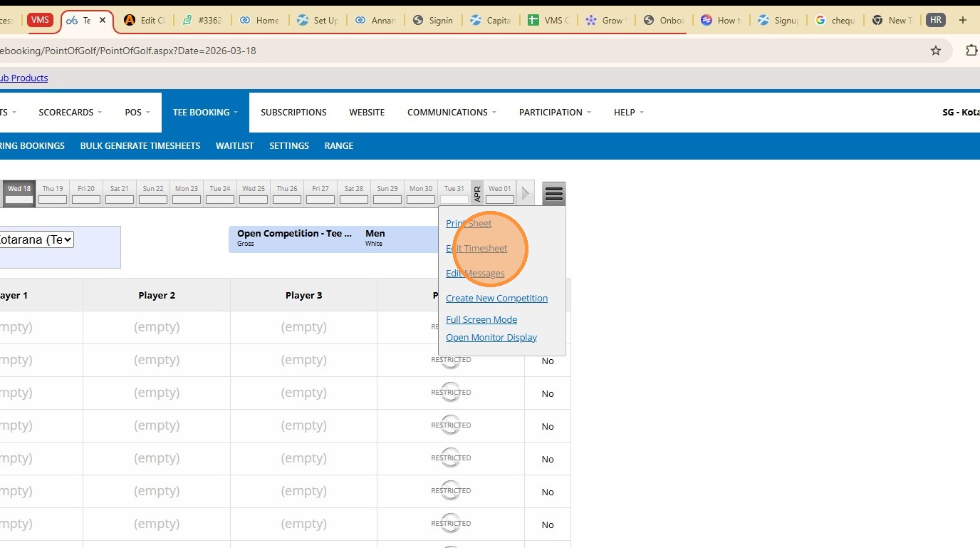Click the empty Player 2 slot in first row

(x=157, y=328)
